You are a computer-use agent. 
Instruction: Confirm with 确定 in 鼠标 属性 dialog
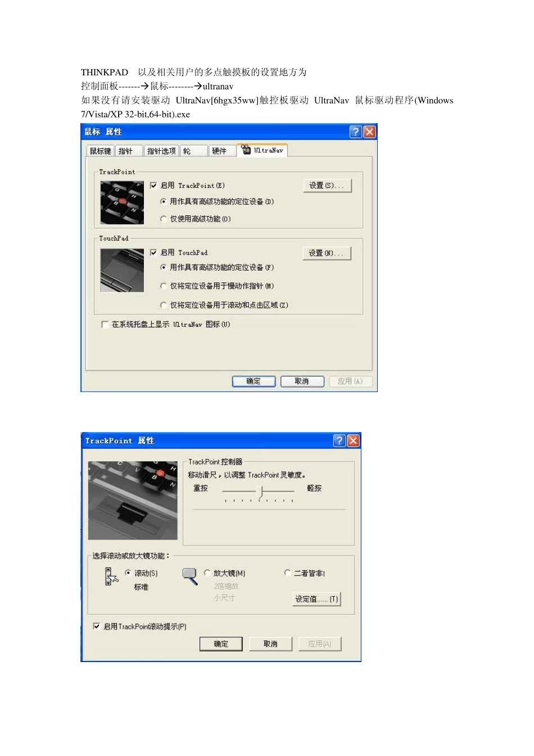(254, 381)
